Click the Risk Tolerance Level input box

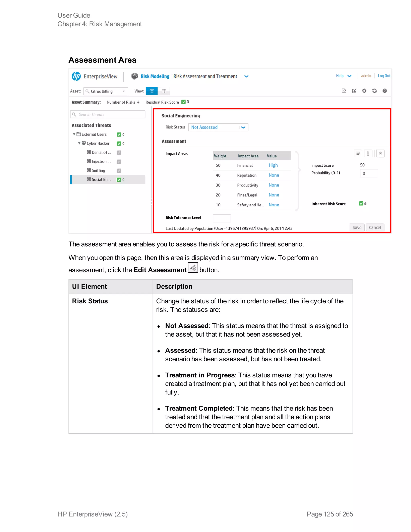point(222,218)
